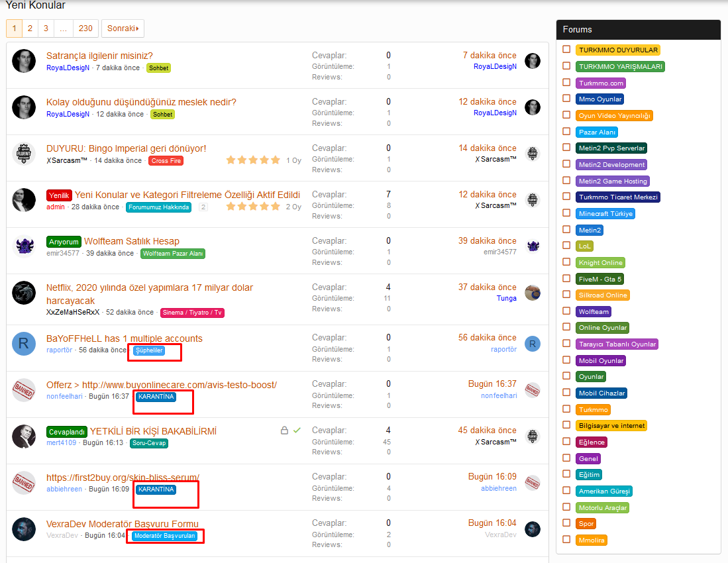
Task: Enable Wolfteam forum checkbox
Action: [566, 311]
